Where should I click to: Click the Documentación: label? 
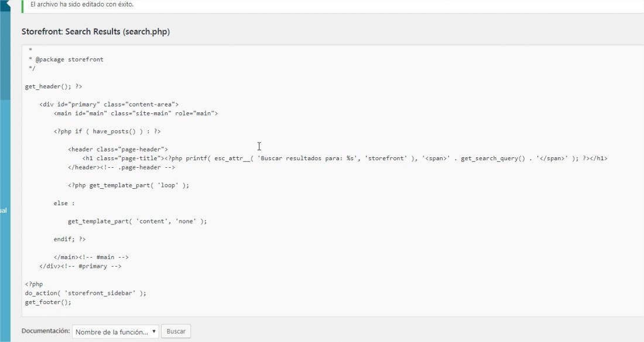(x=46, y=331)
